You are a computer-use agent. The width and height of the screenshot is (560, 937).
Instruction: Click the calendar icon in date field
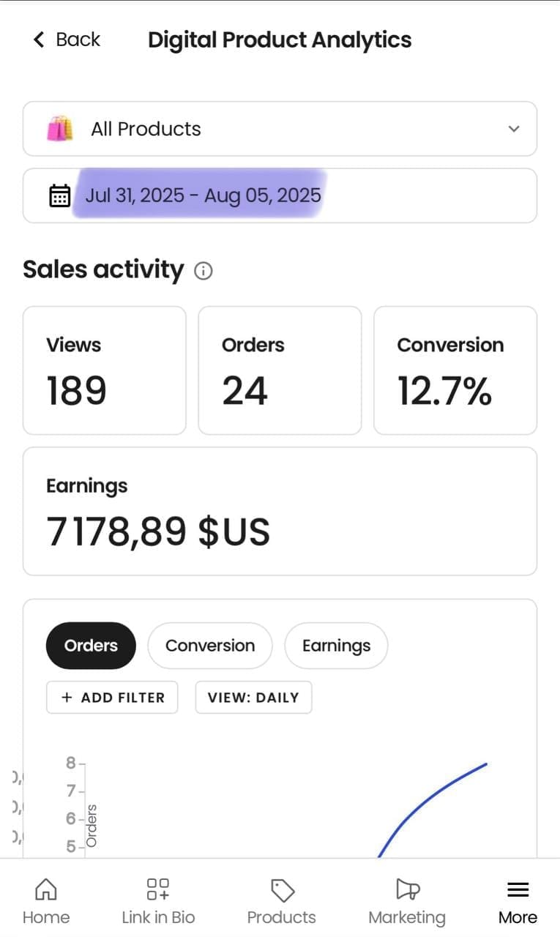click(x=59, y=195)
